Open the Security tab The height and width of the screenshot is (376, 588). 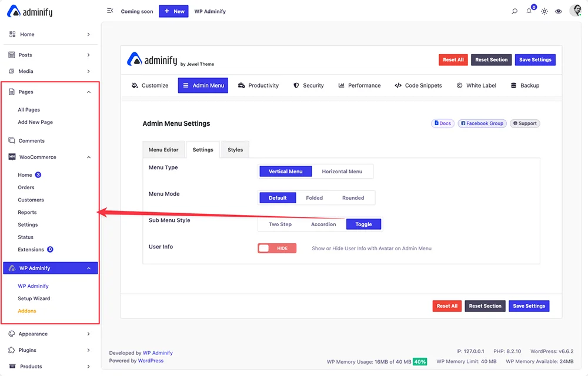(309, 85)
